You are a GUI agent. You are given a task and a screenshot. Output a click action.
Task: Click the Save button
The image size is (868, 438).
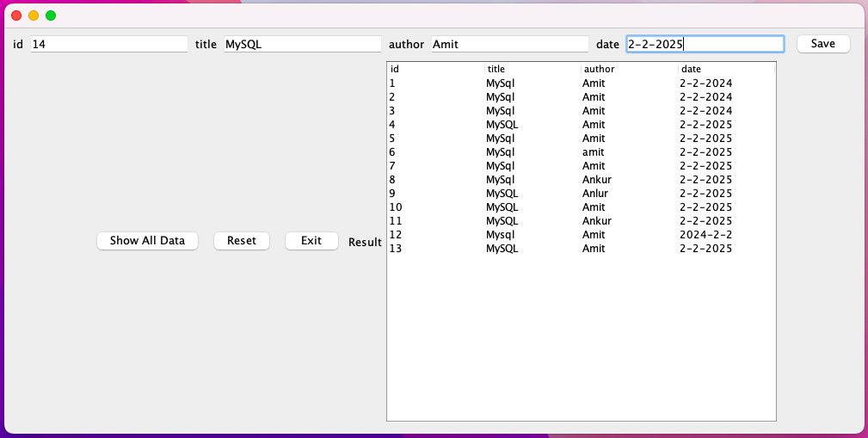823,44
